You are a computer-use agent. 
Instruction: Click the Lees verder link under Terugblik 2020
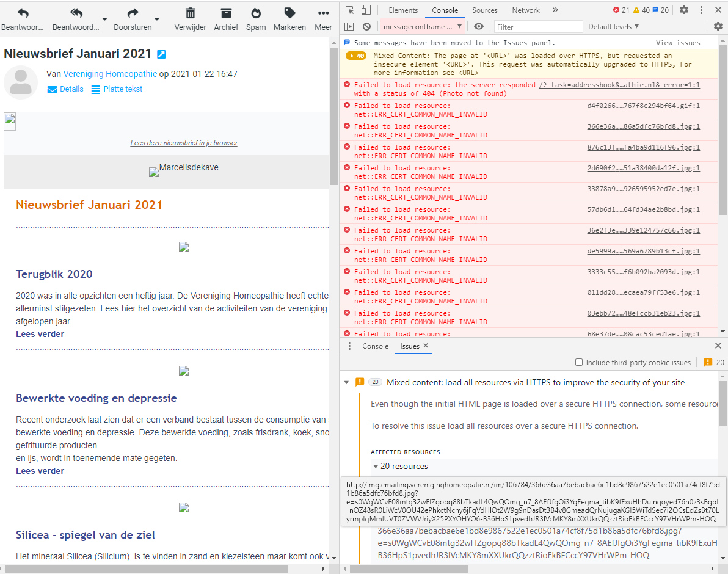(40, 334)
